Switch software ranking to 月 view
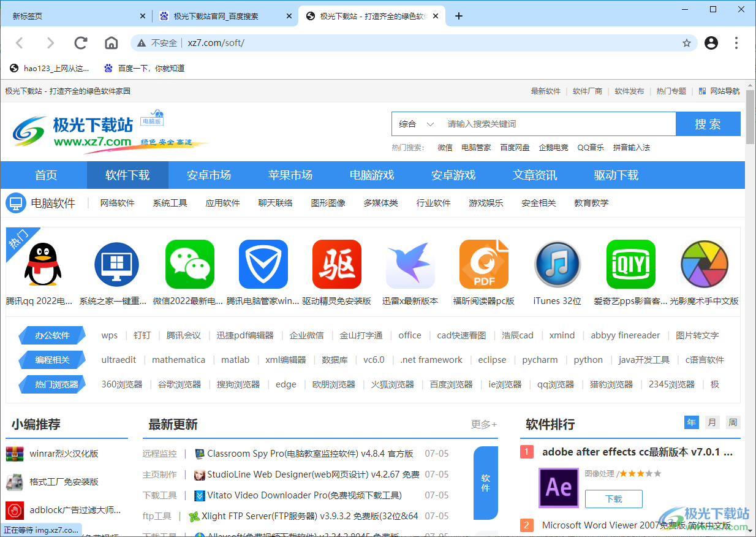Viewport: 756px width, 537px height. [712, 422]
